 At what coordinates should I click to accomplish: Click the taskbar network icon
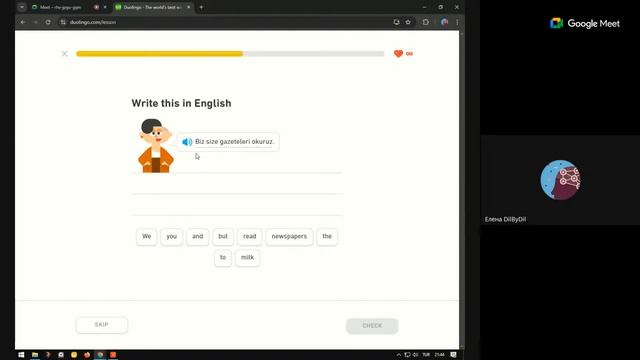[407, 355]
